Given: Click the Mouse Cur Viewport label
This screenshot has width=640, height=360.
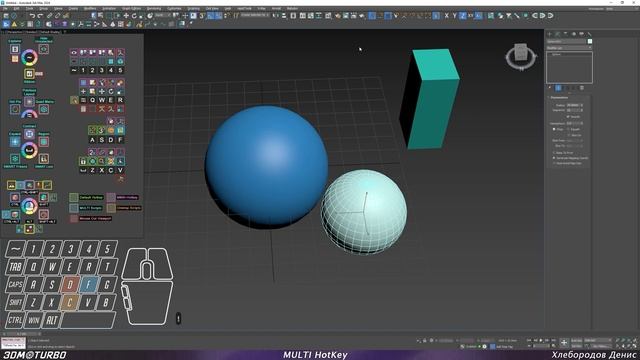Looking at the screenshot, I should click(95, 219).
